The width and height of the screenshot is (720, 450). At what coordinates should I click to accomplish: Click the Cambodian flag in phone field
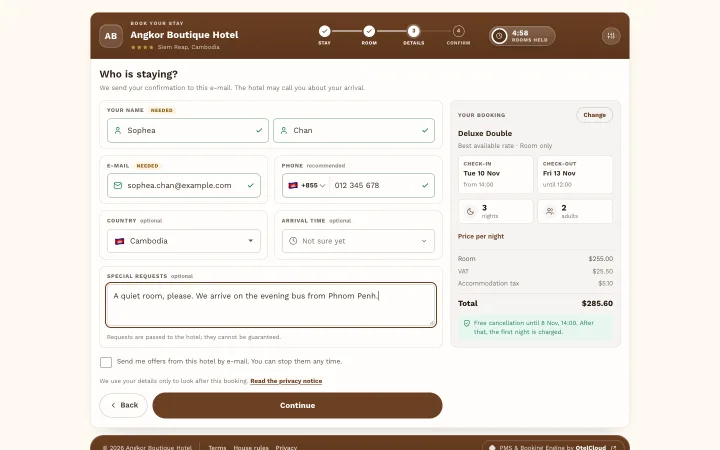pyautogui.click(x=292, y=186)
